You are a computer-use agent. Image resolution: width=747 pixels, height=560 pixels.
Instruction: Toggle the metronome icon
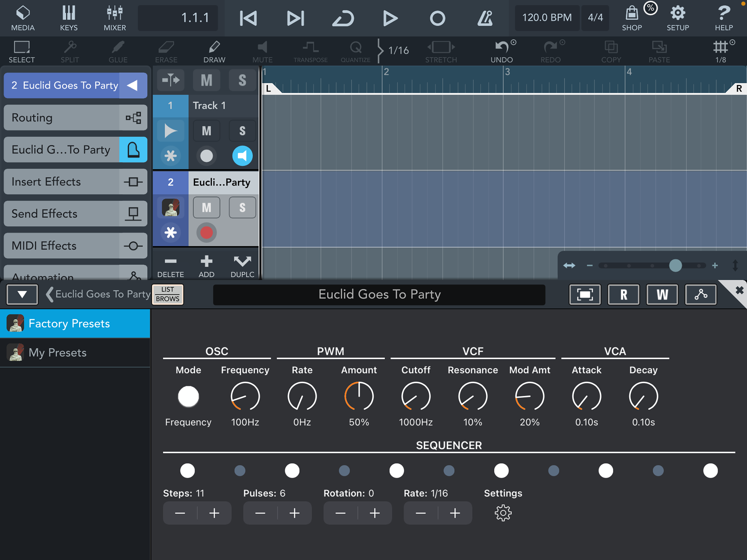[x=485, y=18]
